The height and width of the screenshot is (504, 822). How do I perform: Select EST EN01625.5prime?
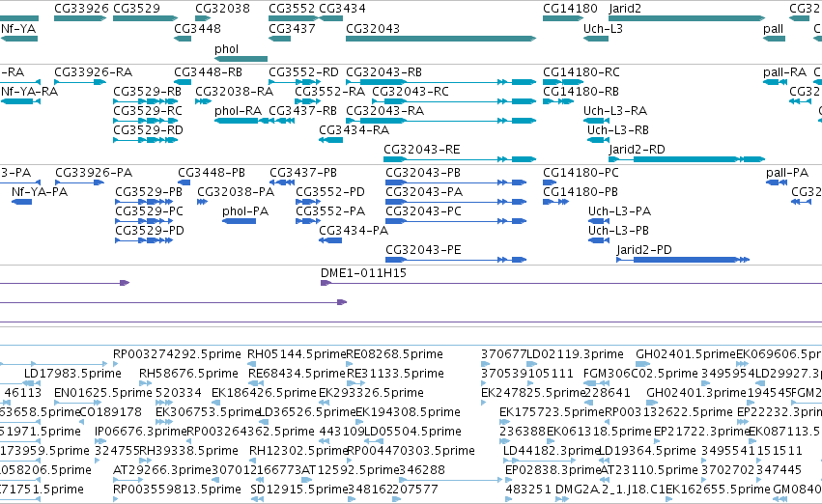point(103,393)
